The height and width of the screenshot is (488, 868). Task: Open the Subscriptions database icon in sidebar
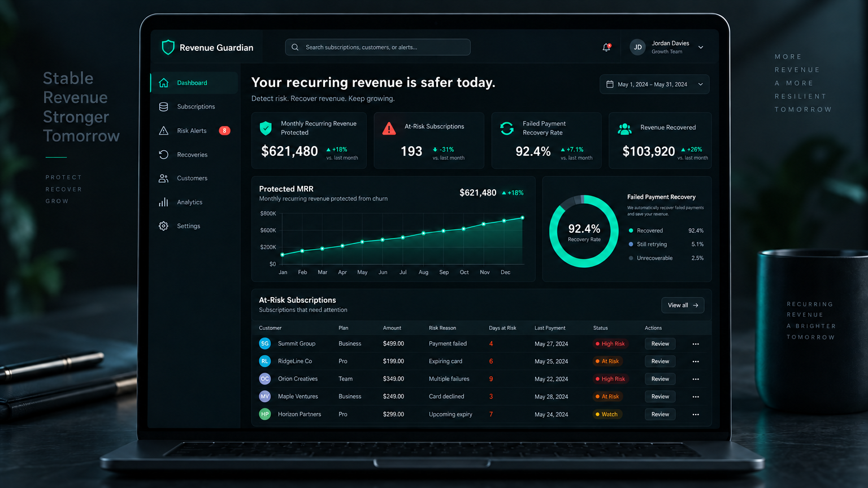(163, 107)
